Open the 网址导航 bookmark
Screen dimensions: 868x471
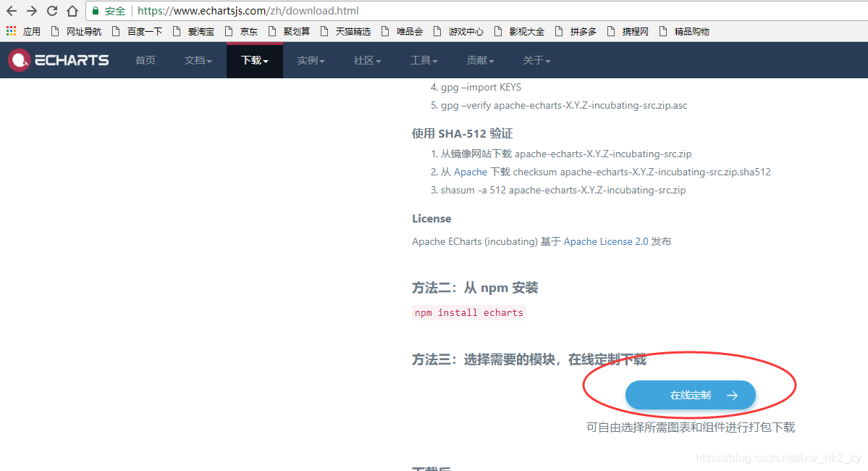pyautogui.click(x=77, y=32)
